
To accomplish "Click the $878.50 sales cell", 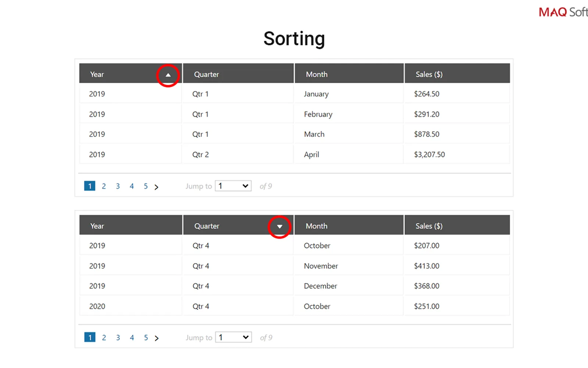I will click(457, 134).
